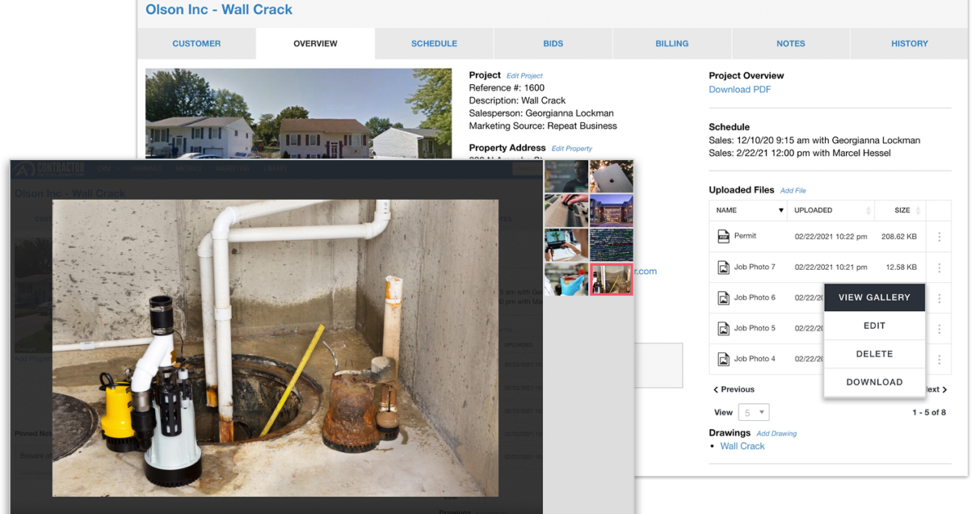The image size is (980, 514).
Task: Open the three-dot options next to Job Photo 7
Action: click(939, 267)
